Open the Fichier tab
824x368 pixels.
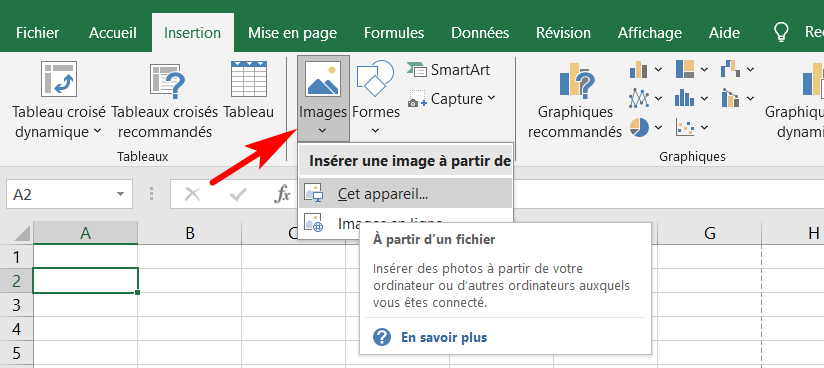(38, 33)
